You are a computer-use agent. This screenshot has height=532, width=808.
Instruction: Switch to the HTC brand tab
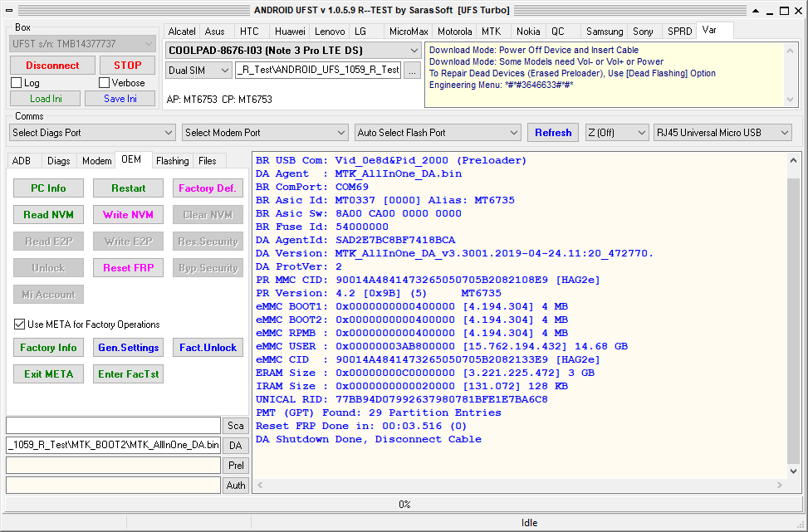[249, 32]
